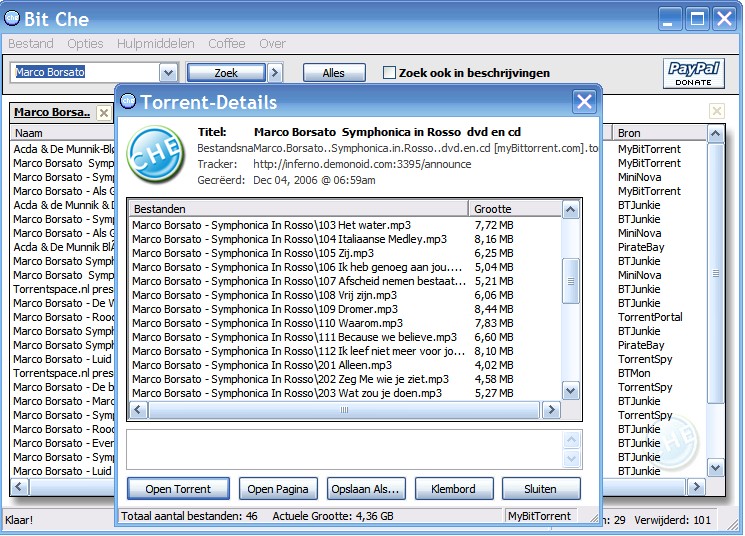Click the arrow button next to Zoek
Screen dimensions: 745x536
pos(276,73)
